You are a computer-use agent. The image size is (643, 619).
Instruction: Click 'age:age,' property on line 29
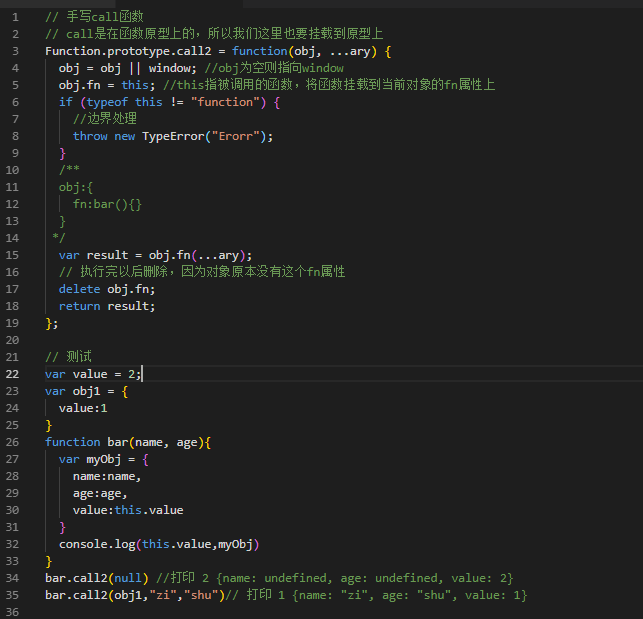coord(100,493)
